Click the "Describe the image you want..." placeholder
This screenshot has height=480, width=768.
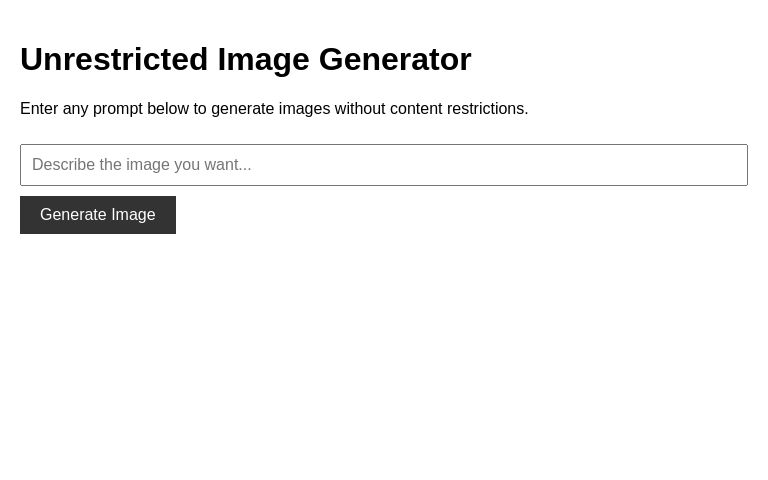click(x=142, y=165)
